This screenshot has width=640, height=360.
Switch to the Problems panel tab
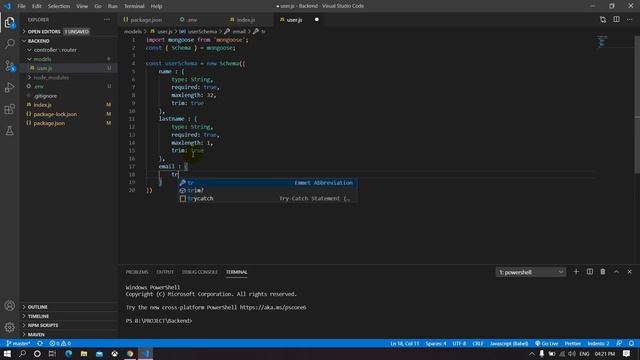click(x=137, y=272)
